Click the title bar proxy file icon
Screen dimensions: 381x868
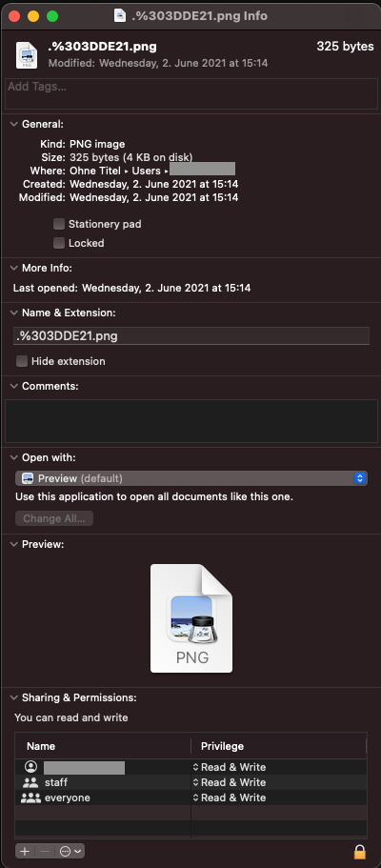(x=120, y=15)
